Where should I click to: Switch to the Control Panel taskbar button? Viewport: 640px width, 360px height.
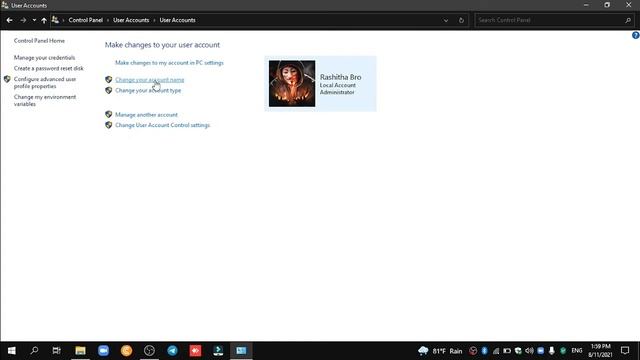(x=241, y=351)
